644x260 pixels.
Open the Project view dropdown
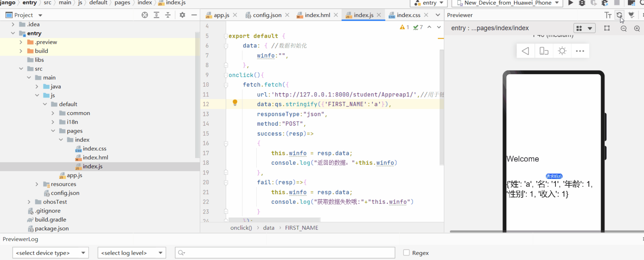click(40, 15)
